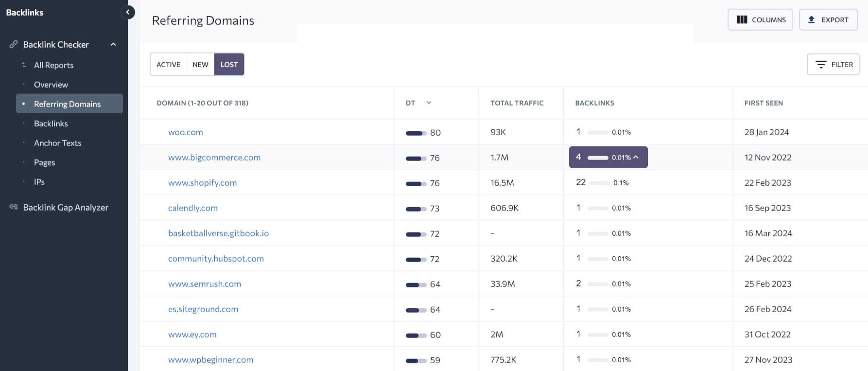Open Backlinks in sidebar
Viewport: 868px width, 371px height.
pos(51,124)
